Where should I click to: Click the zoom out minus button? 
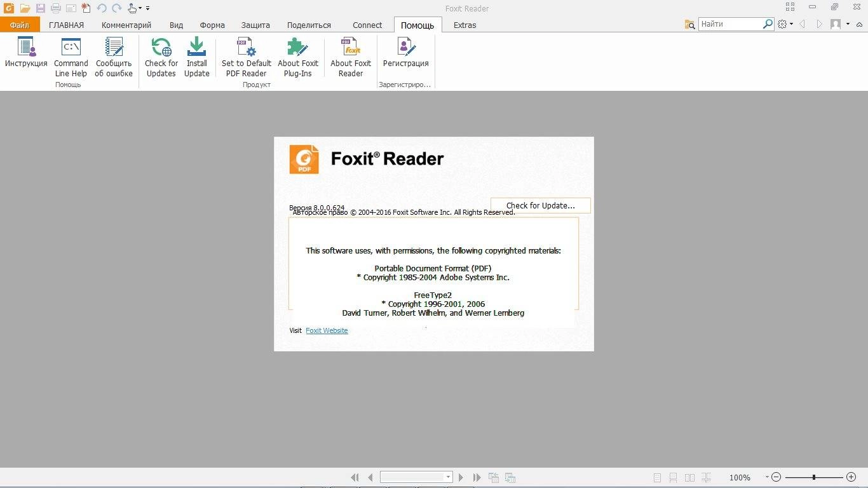[776, 477]
